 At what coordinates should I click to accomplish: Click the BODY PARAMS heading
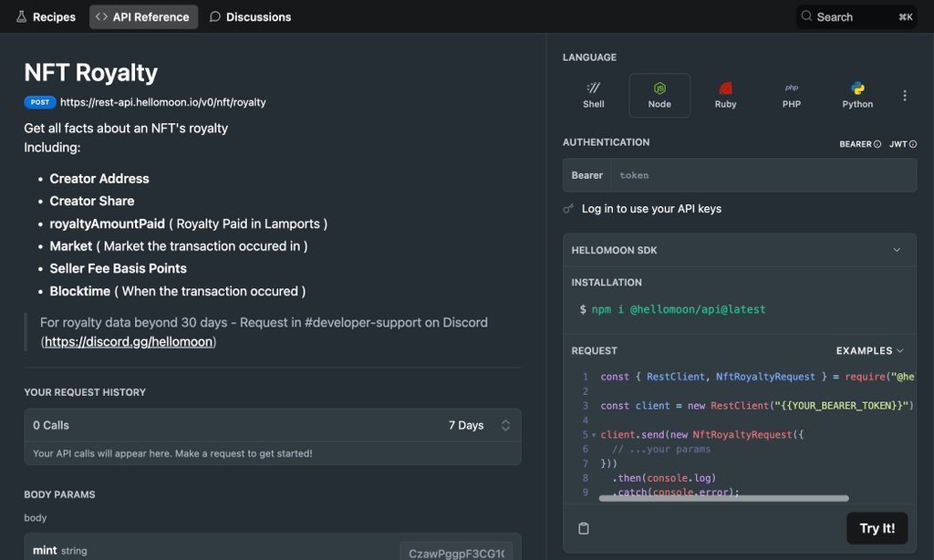59,494
